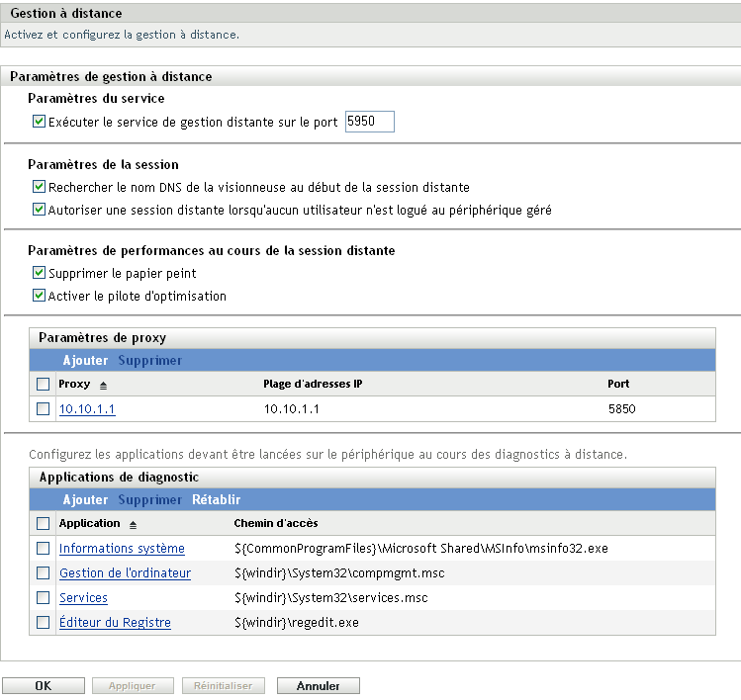Click Supprimer in Applications de diagnostic

click(x=149, y=499)
